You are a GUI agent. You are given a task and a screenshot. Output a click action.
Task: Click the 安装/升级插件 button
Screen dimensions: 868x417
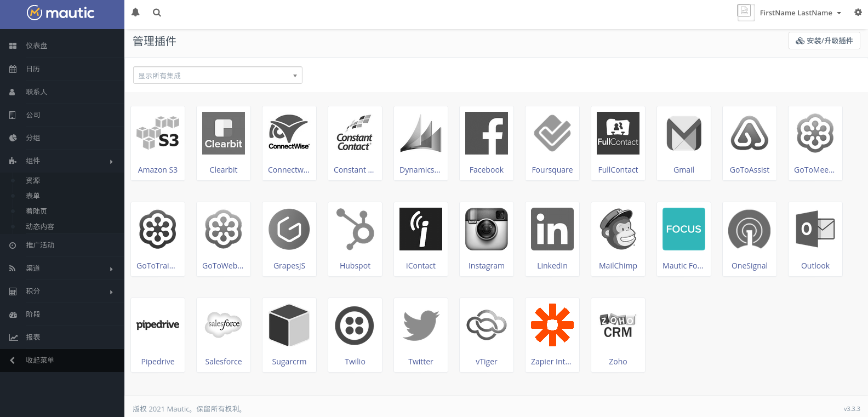(x=824, y=41)
